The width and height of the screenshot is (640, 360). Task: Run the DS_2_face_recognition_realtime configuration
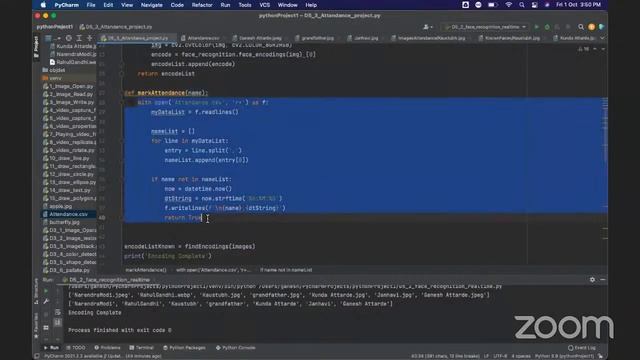pos(537,27)
